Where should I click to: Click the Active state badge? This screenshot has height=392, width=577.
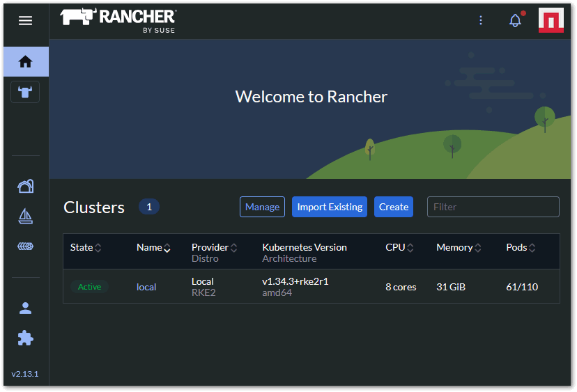click(89, 287)
